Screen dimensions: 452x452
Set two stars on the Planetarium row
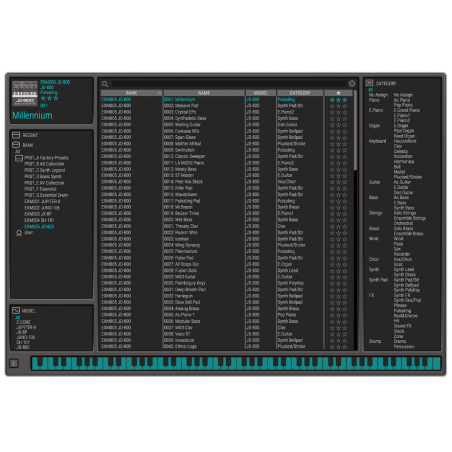tap(338, 252)
